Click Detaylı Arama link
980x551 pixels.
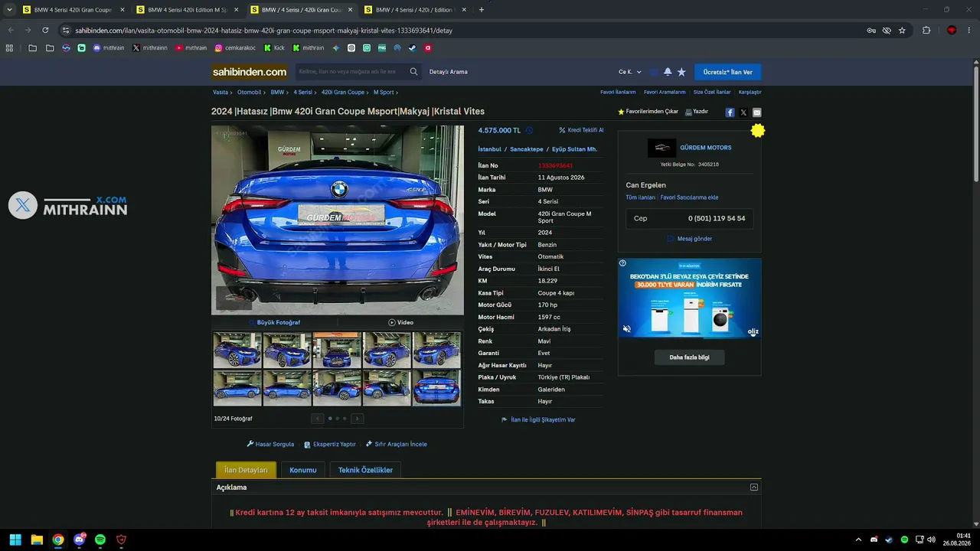click(449, 72)
